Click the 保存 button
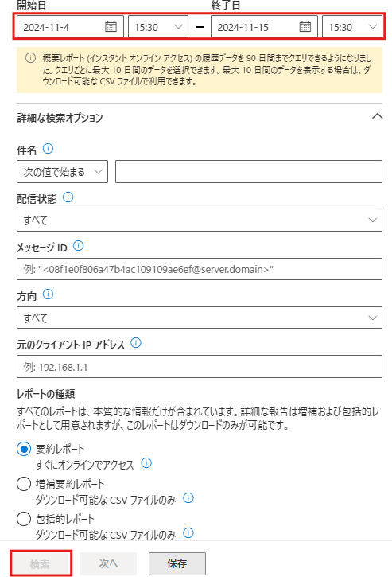 pos(177,563)
